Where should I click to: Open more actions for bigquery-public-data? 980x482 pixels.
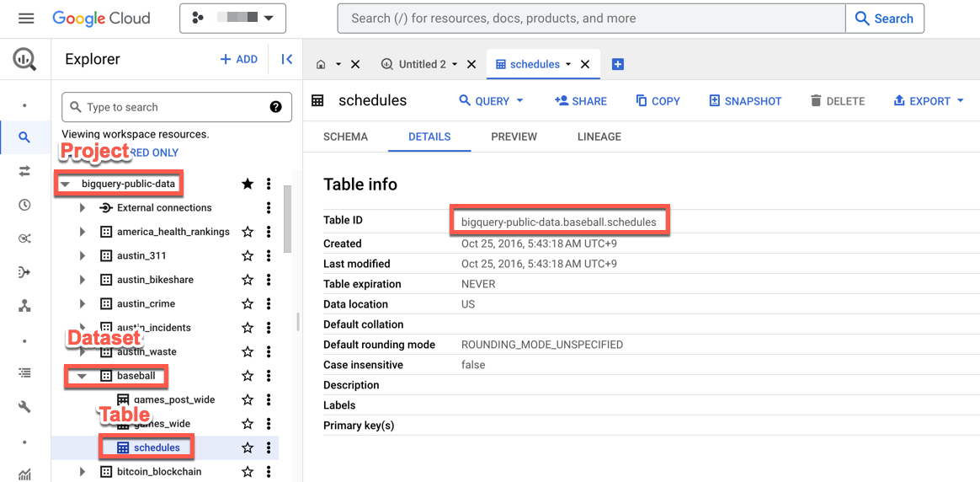coord(269,184)
